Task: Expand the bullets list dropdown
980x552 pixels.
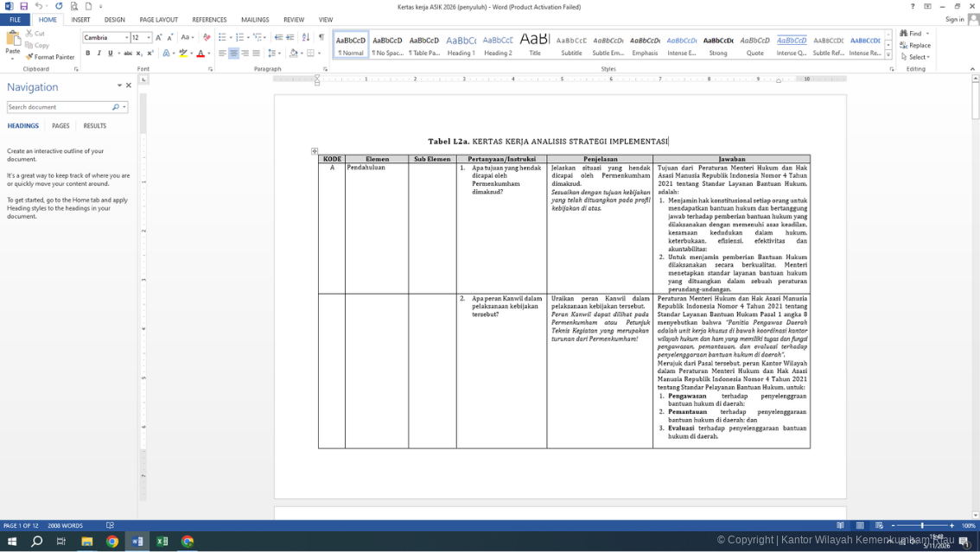Action: (x=231, y=37)
